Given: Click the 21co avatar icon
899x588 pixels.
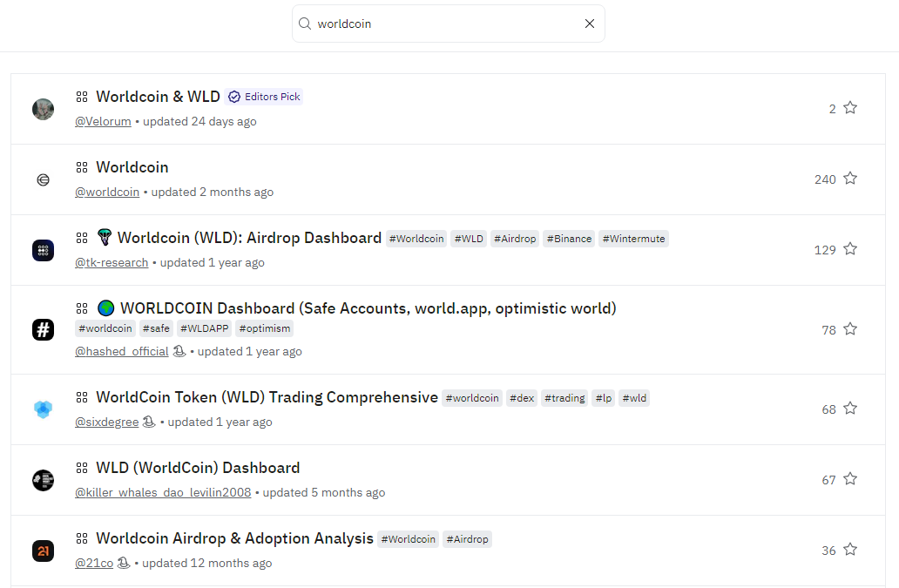Looking at the screenshot, I should 43,551.
